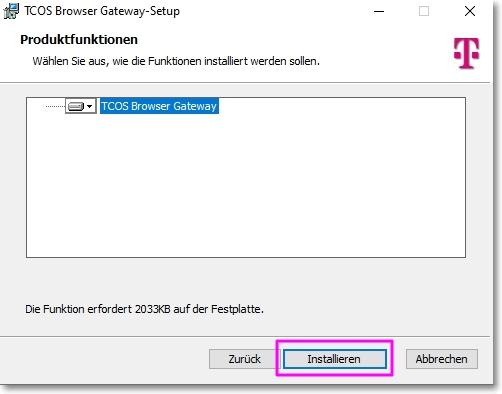Click the dotted tree connector line
This screenshot has height=394, width=502.
55,106
